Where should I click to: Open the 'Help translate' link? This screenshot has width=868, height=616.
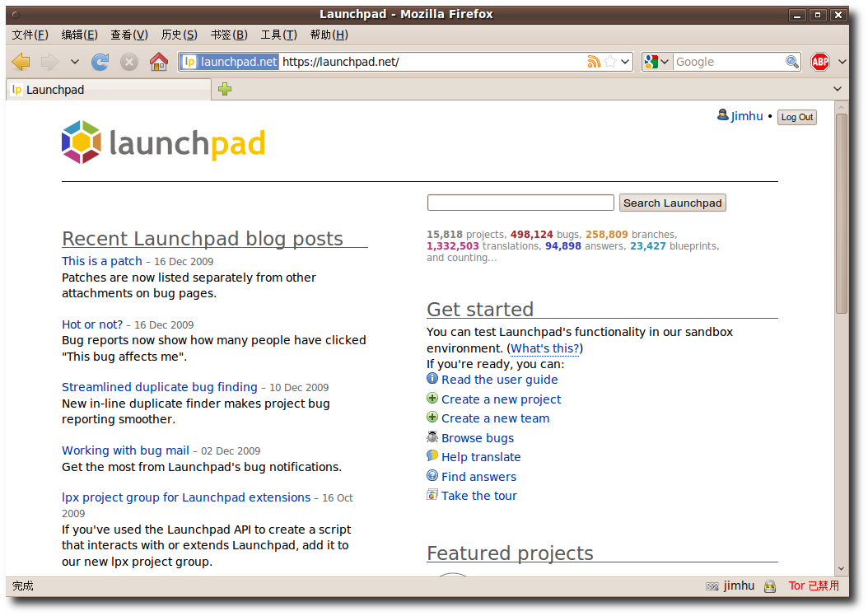(x=481, y=457)
